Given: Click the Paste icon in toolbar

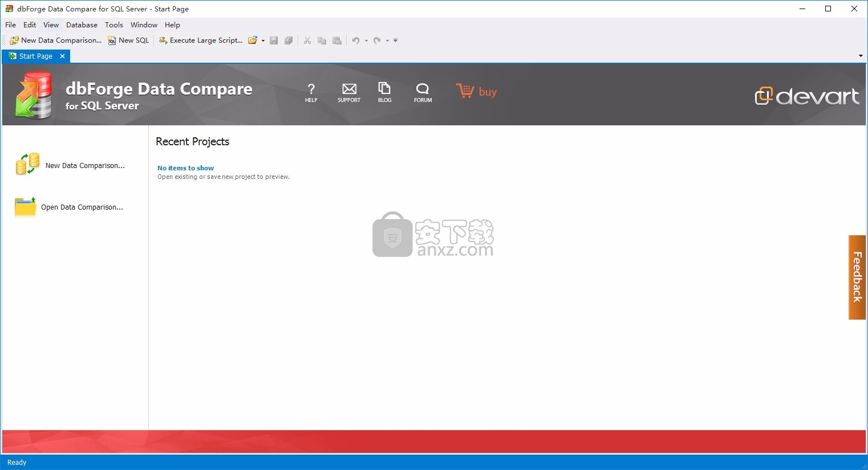Looking at the screenshot, I should coord(337,40).
